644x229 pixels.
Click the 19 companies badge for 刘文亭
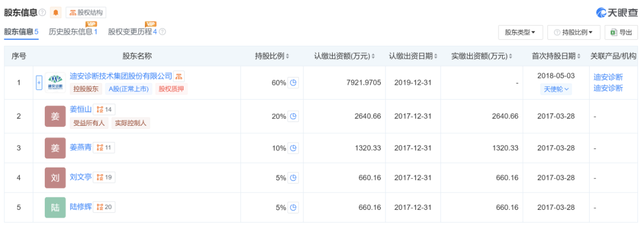pyautogui.click(x=104, y=177)
